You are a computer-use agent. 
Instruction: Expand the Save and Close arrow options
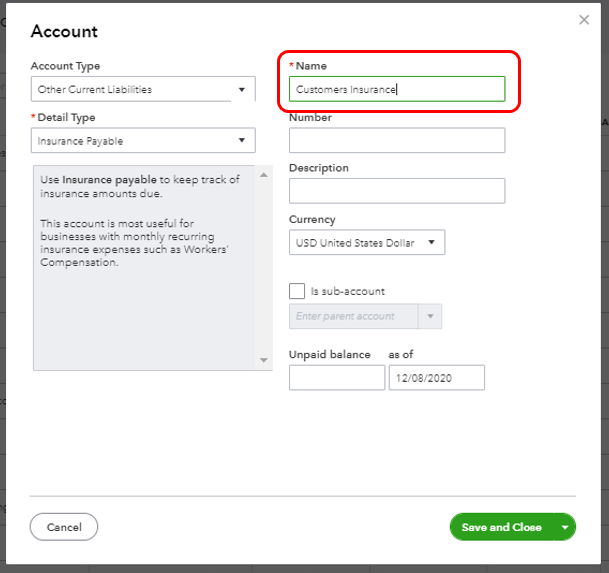pyautogui.click(x=566, y=527)
